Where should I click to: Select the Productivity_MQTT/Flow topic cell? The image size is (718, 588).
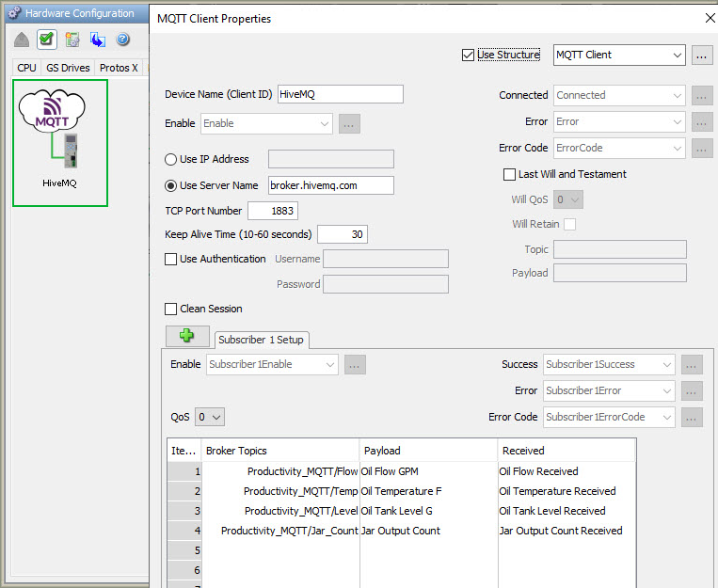click(280, 471)
